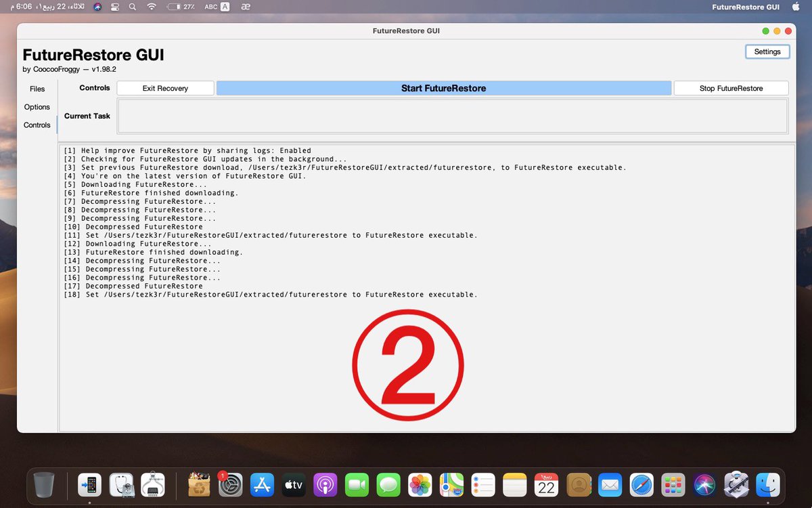Click Stop FutureRestore
The image size is (812, 508).
(731, 88)
